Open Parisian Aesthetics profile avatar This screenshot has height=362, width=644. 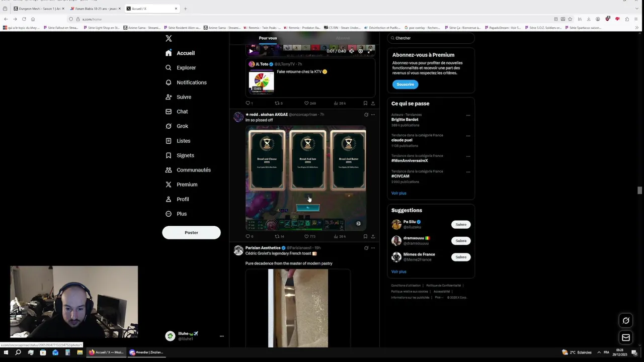coord(238,250)
